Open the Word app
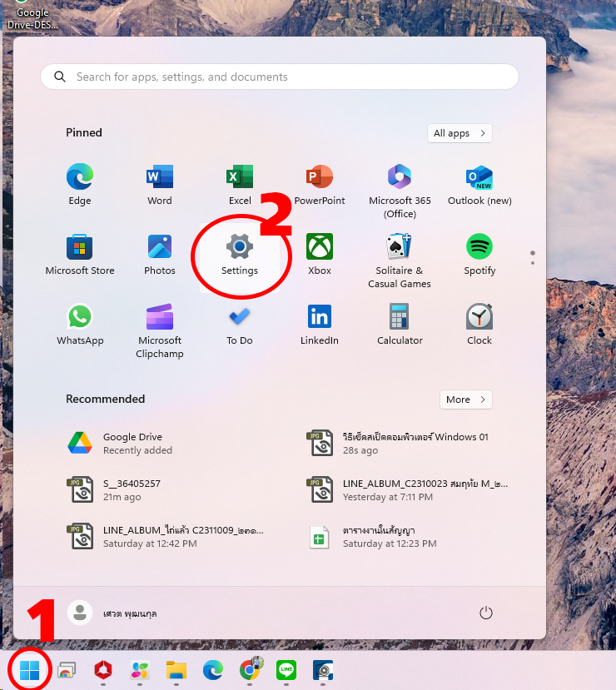 [160, 184]
